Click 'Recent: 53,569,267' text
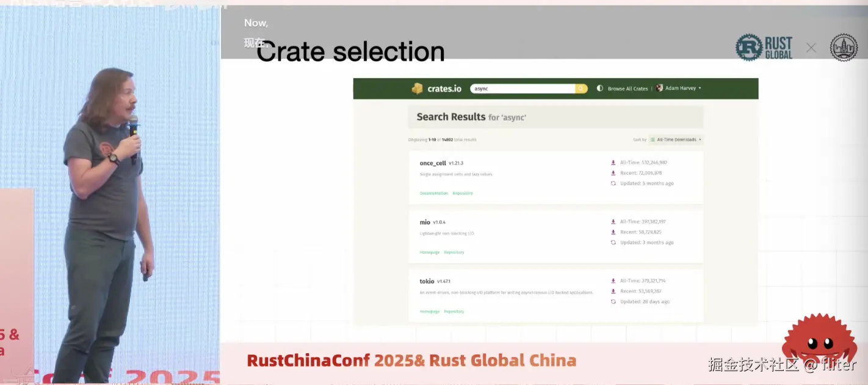 pyautogui.click(x=641, y=291)
